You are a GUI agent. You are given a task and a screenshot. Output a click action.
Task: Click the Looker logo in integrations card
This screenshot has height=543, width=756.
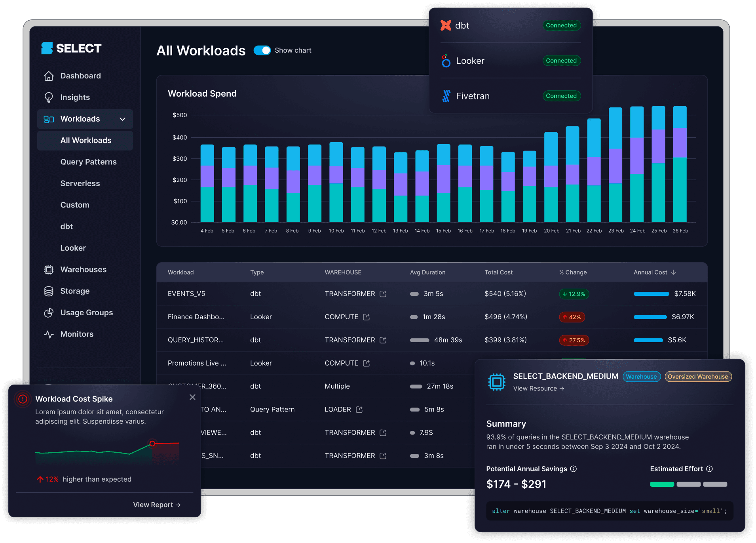(446, 61)
